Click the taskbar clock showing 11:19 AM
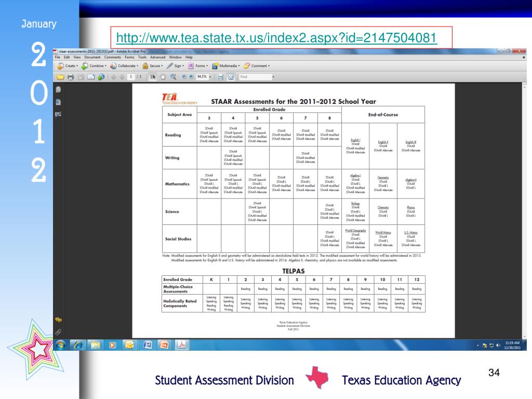The image size is (532, 399). [x=512, y=345]
